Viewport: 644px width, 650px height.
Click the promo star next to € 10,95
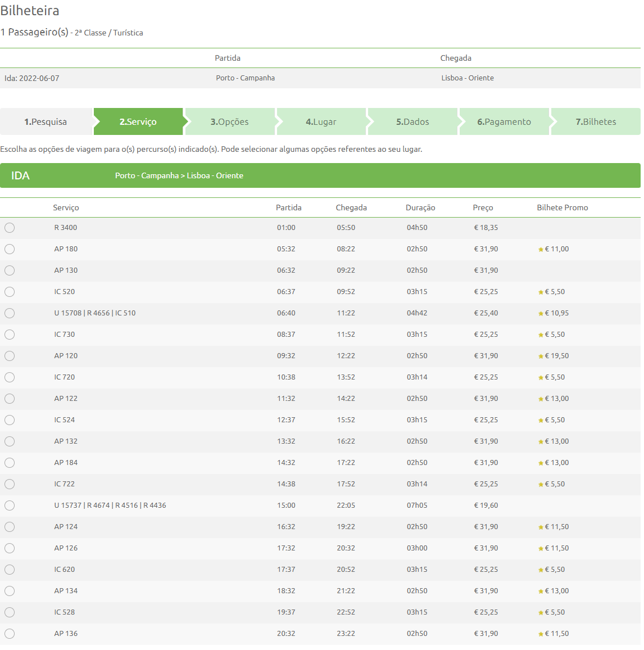tap(541, 314)
